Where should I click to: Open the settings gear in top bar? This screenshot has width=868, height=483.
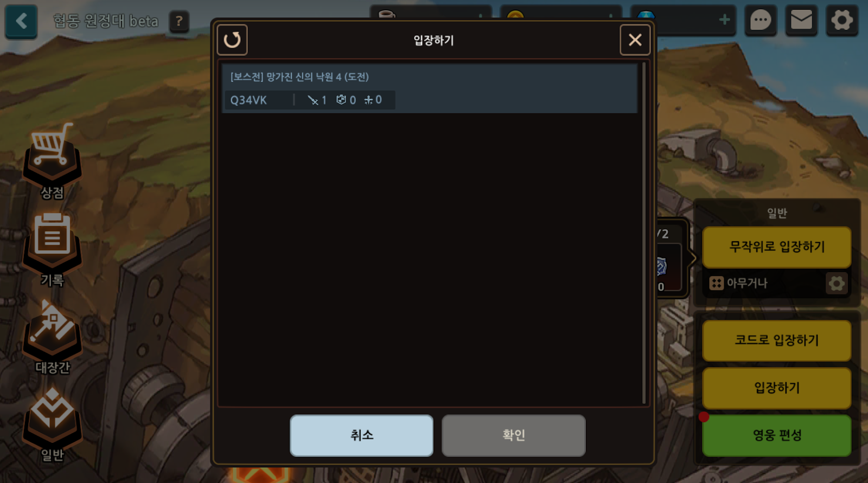click(x=842, y=21)
